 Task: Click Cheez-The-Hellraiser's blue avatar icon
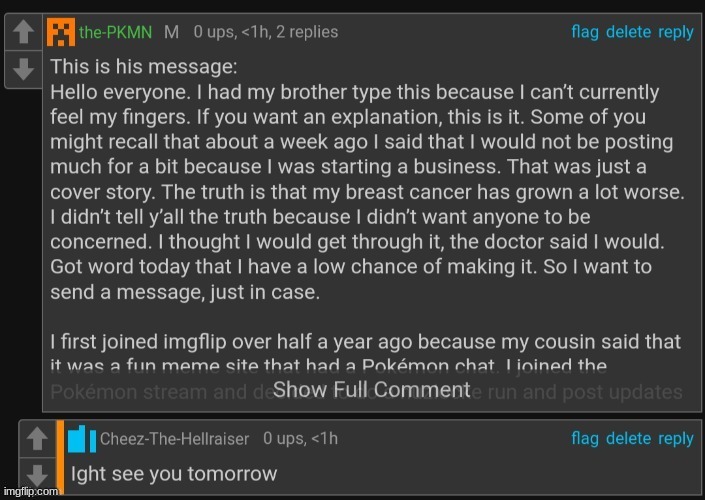82,439
